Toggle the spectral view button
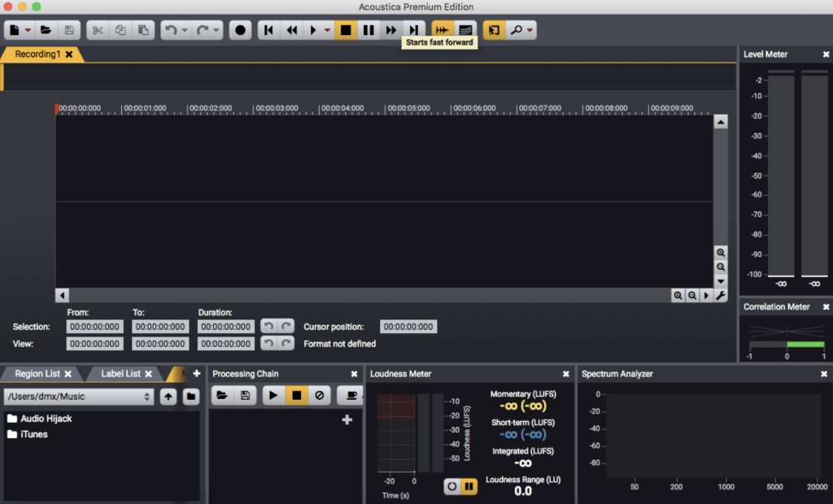The height and width of the screenshot is (504, 833). pyautogui.click(x=465, y=30)
